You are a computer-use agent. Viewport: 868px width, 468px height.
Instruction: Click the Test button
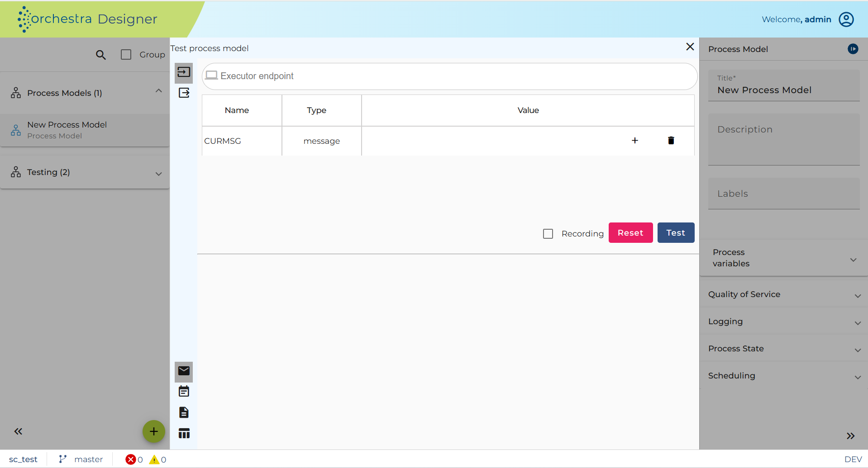(676, 233)
